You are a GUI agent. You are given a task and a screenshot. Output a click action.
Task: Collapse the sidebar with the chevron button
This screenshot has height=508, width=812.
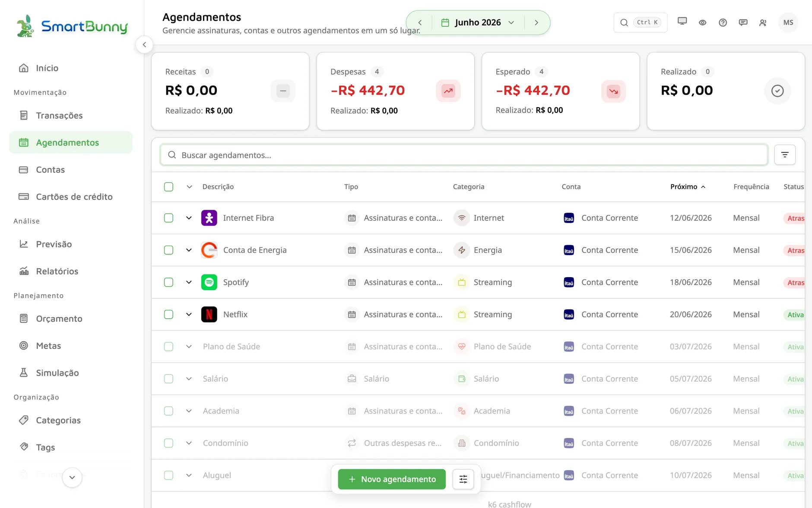[x=144, y=45]
